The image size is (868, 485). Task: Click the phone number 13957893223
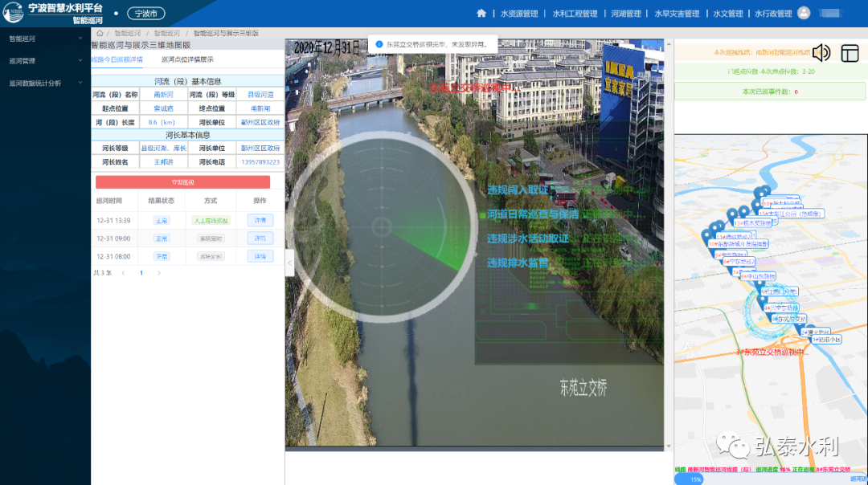[260, 162]
